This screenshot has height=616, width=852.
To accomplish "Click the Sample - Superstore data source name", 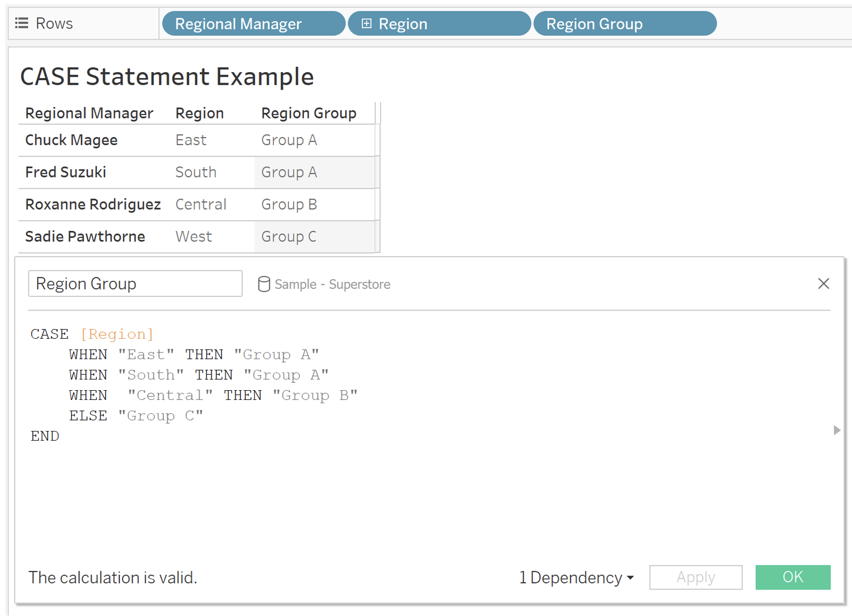I will 333,284.
